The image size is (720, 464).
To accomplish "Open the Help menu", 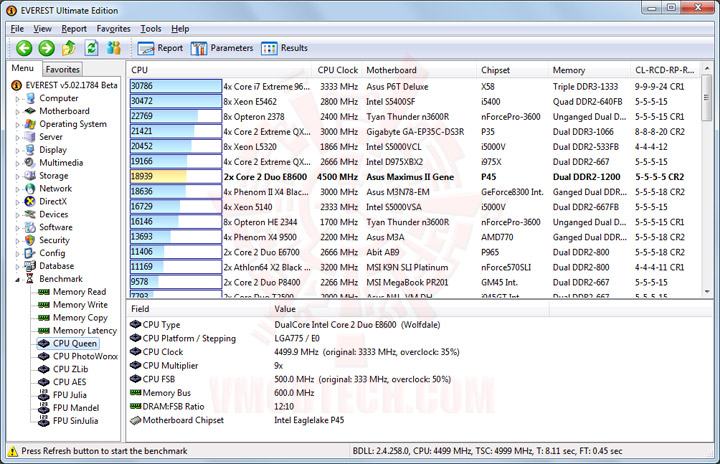I will click(x=180, y=28).
